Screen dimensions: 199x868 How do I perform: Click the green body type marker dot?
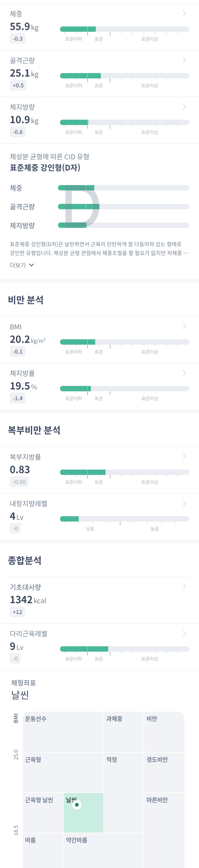coord(77,805)
